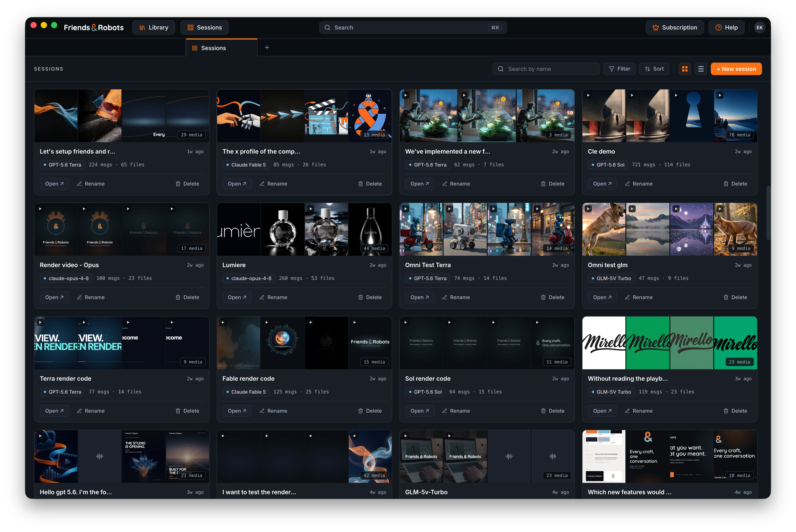
Task: Open the Terra render code session
Action: tap(54, 411)
